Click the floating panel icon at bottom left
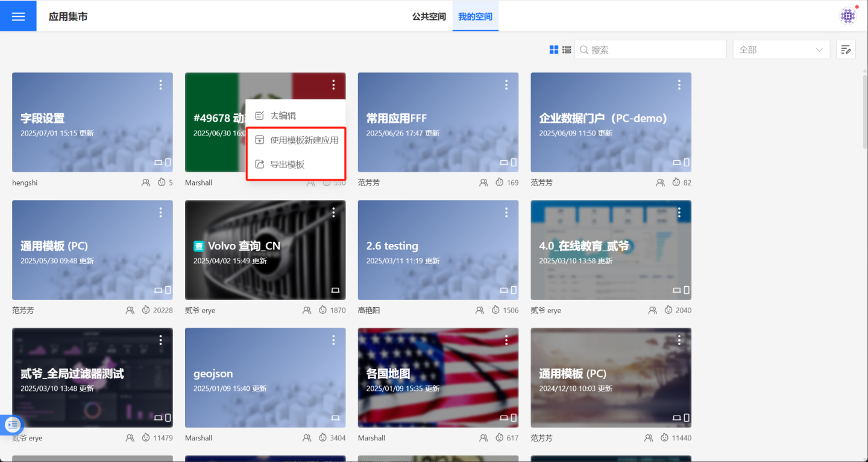The height and width of the screenshot is (462, 868). click(x=13, y=425)
